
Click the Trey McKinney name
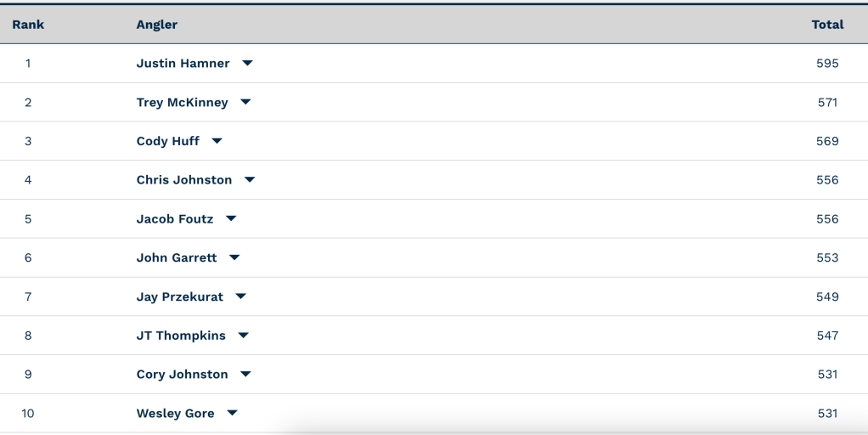pyautogui.click(x=182, y=103)
